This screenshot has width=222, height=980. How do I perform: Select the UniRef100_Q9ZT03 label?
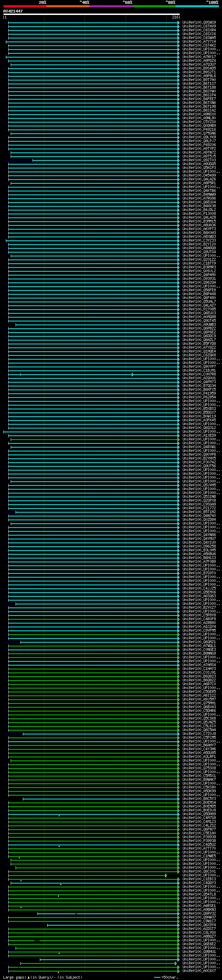199,160
